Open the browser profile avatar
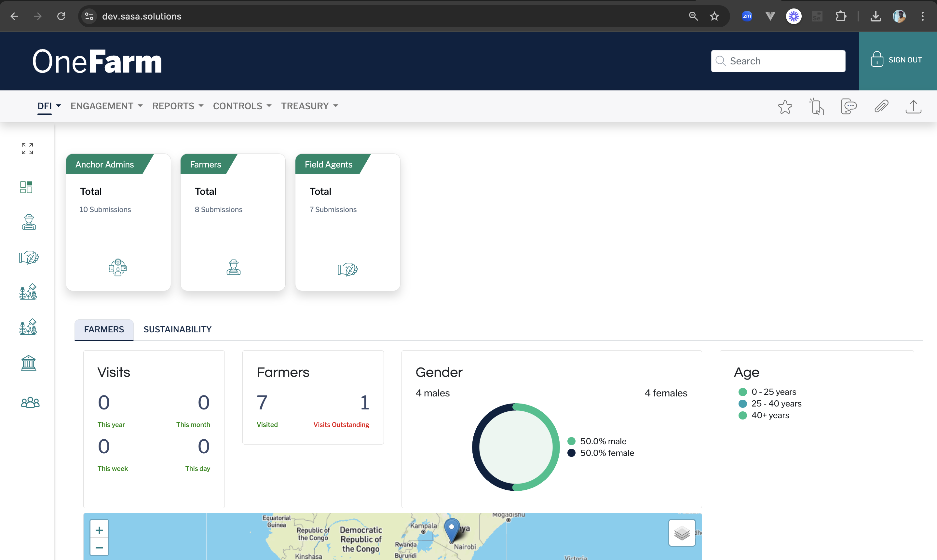Screen dimensions: 937x560 point(899,16)
